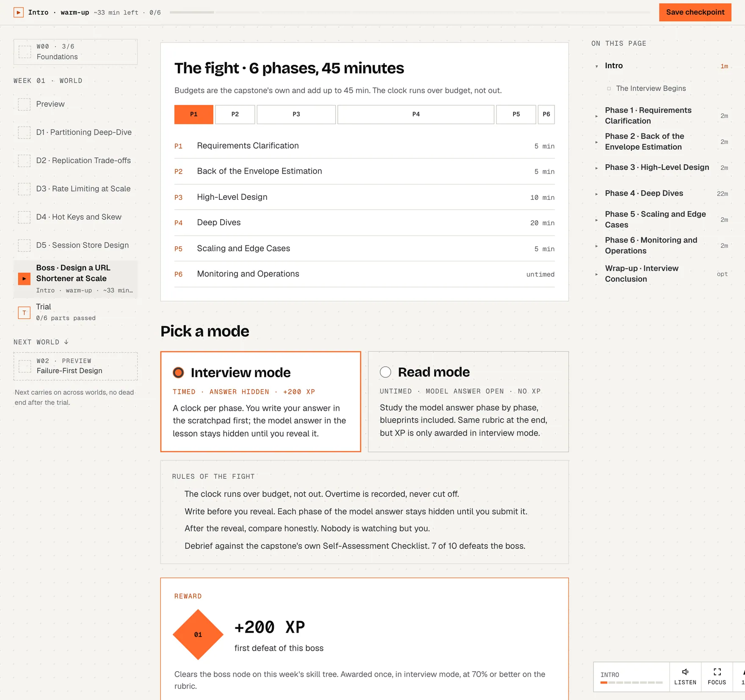
Task: Click the Trial T icon
Action: coord(24,313)
